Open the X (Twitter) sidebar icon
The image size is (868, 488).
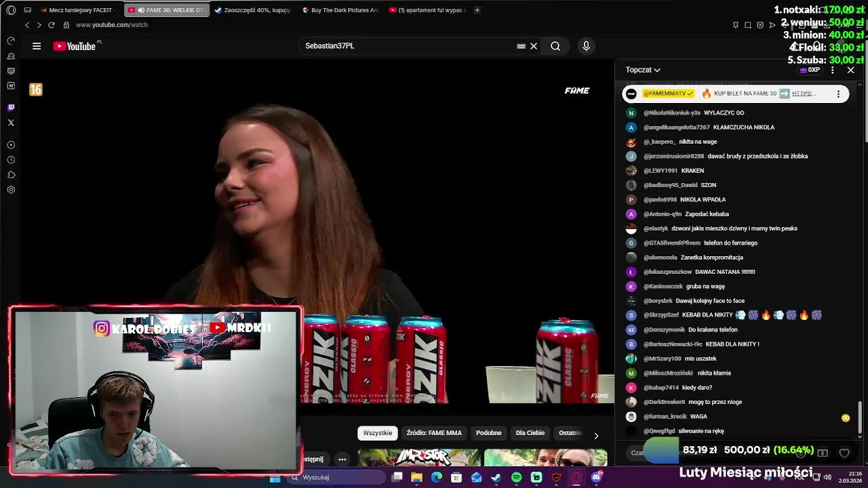[x=11, y=123]
